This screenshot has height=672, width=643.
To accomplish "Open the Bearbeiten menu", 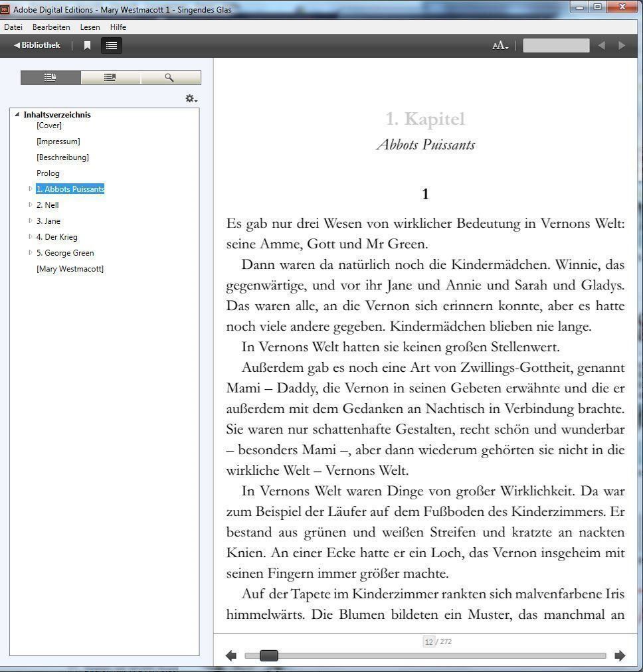I will click(x=51, y=27).
